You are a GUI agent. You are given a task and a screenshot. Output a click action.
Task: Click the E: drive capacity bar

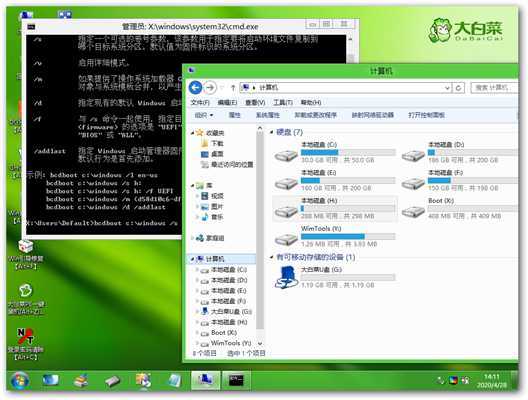click(x=348, y=180)
